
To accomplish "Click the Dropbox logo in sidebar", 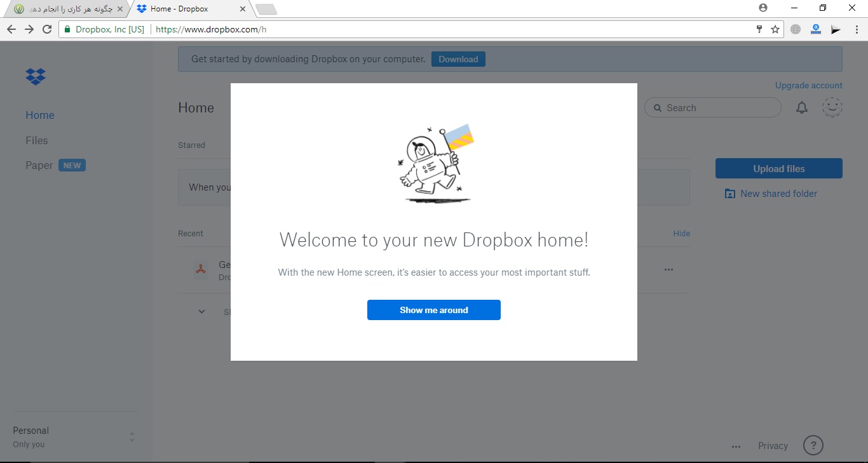I will 36,77.
